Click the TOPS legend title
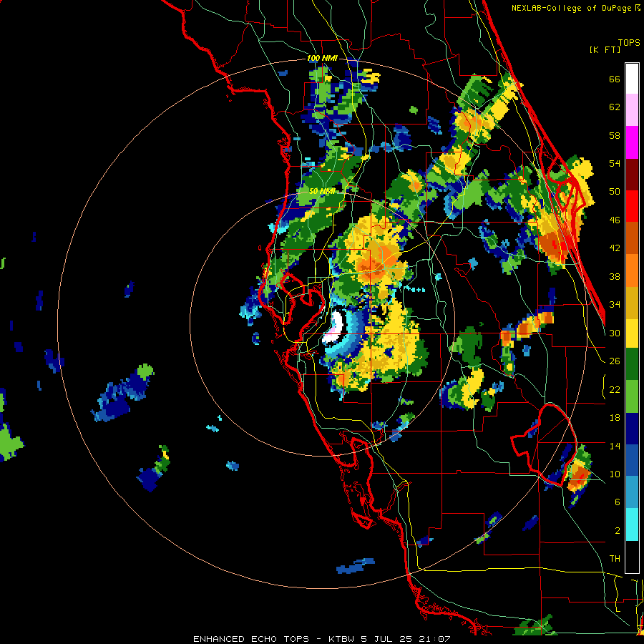Image resolution: width=644 pixels, height=644 pixels. pos(629,42)
